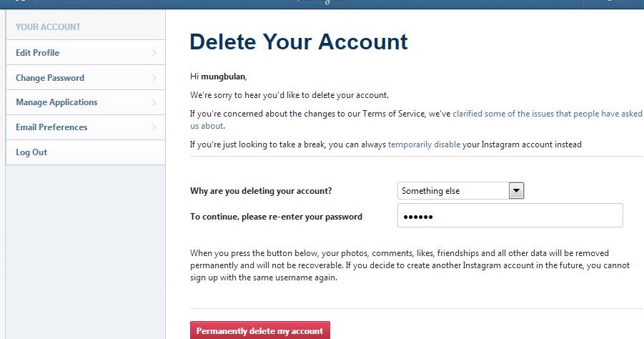Click the chevron arrow beside Edit Profile
The width and height of the screenshot is (644, 339).
(154, 53)
